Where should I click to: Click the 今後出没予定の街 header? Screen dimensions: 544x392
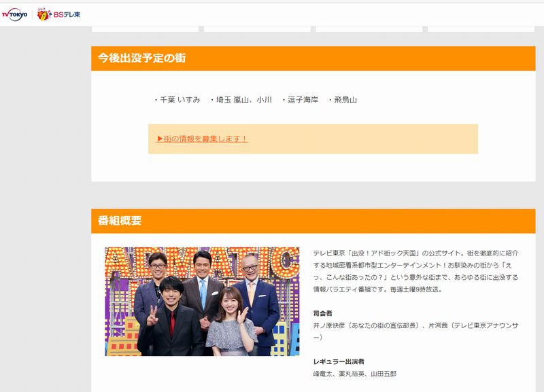click(x=313, y=58)
